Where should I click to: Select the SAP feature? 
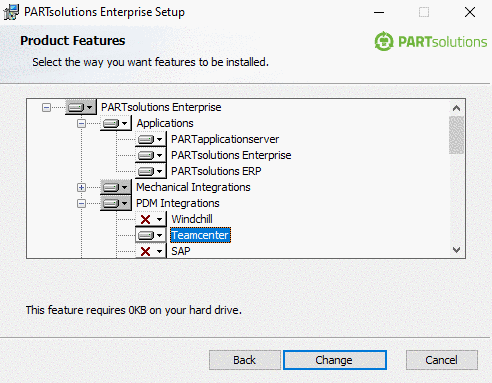tap(181, 251)
